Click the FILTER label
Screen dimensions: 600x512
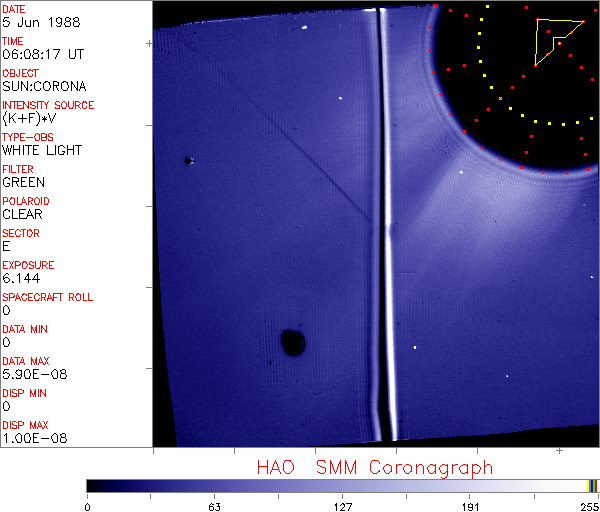point(18,170)
